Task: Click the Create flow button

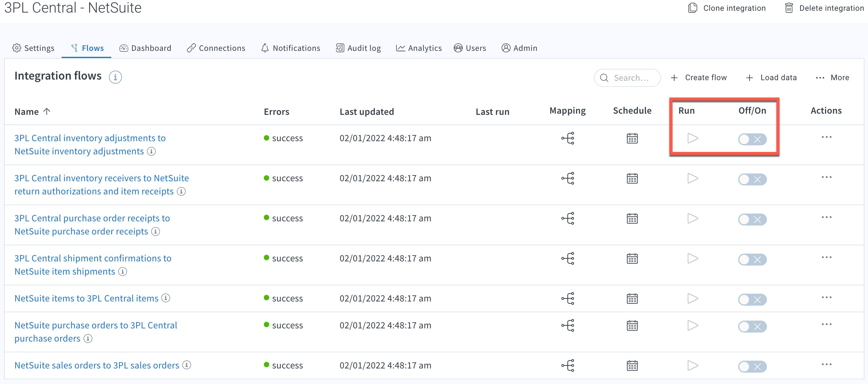Action: (x=698, y=78)
